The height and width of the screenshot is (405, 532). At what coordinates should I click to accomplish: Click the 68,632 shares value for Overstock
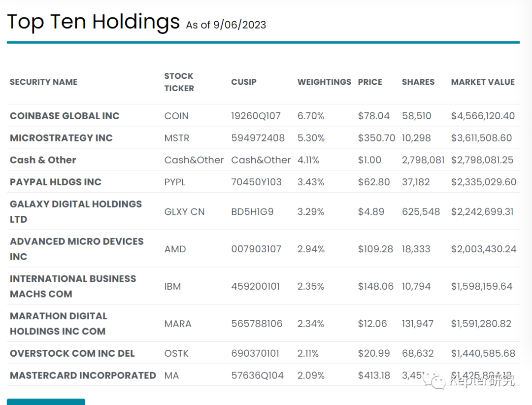(418, 354)
